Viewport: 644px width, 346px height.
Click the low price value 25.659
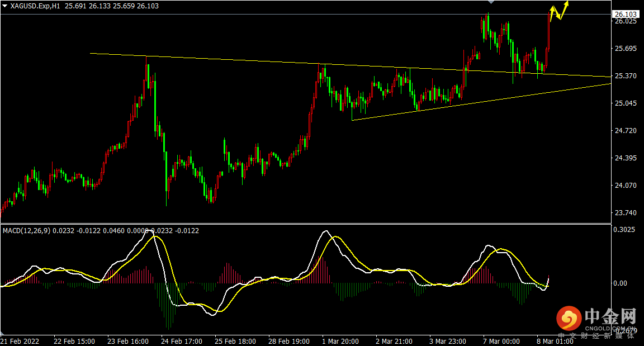(124, 6)
